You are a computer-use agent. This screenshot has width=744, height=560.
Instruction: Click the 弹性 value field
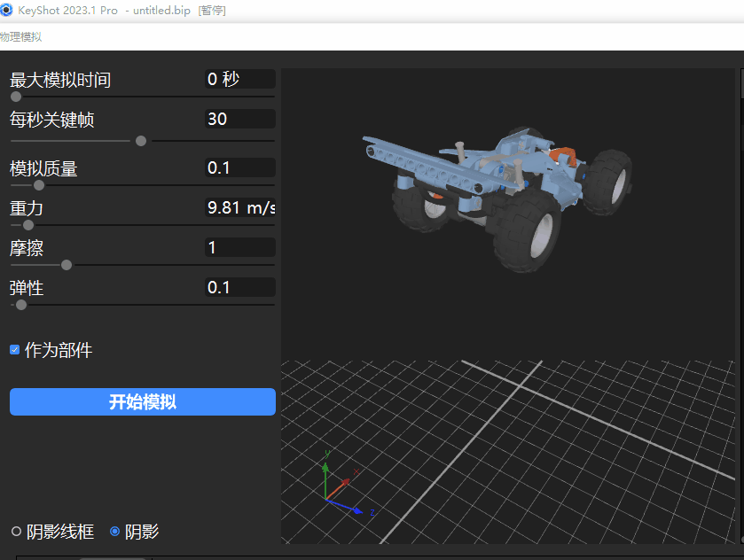240,287
